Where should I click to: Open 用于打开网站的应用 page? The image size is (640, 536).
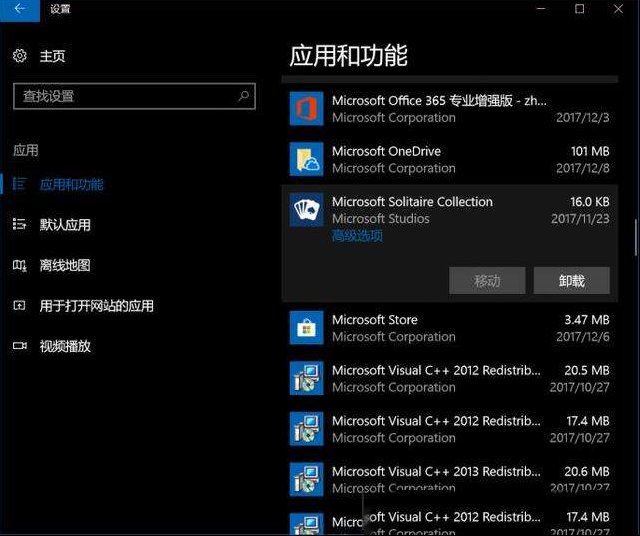pyautogui.click(x=97, y=306)
